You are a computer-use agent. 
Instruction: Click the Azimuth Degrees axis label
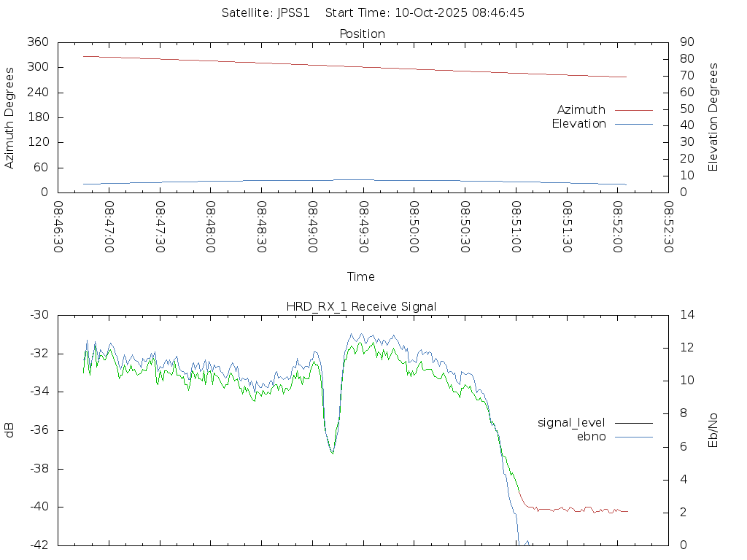[x=9, y=117]
